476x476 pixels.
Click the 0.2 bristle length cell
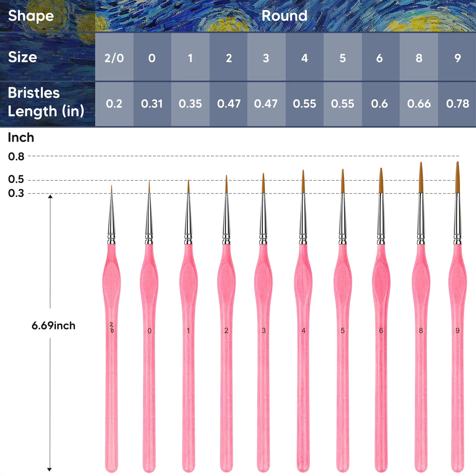click(114, 104)
